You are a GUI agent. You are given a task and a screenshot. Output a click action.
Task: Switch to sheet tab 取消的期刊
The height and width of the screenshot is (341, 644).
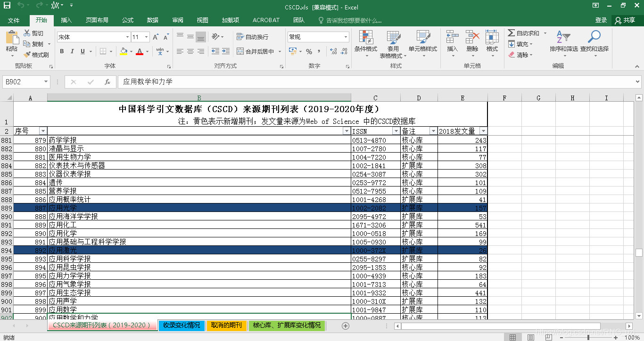tap(226, 325)
